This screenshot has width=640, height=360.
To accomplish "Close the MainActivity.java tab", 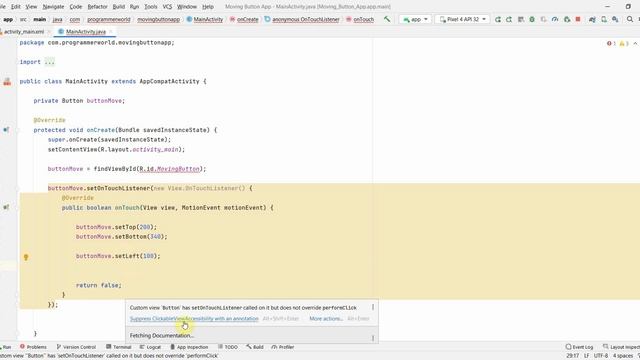I will tap(111, 31).
